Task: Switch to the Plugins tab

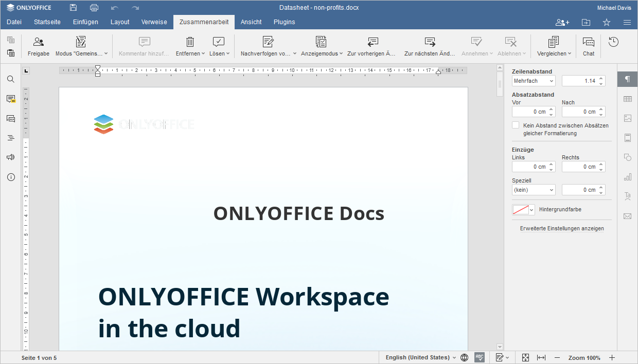Action: point(285,22)
